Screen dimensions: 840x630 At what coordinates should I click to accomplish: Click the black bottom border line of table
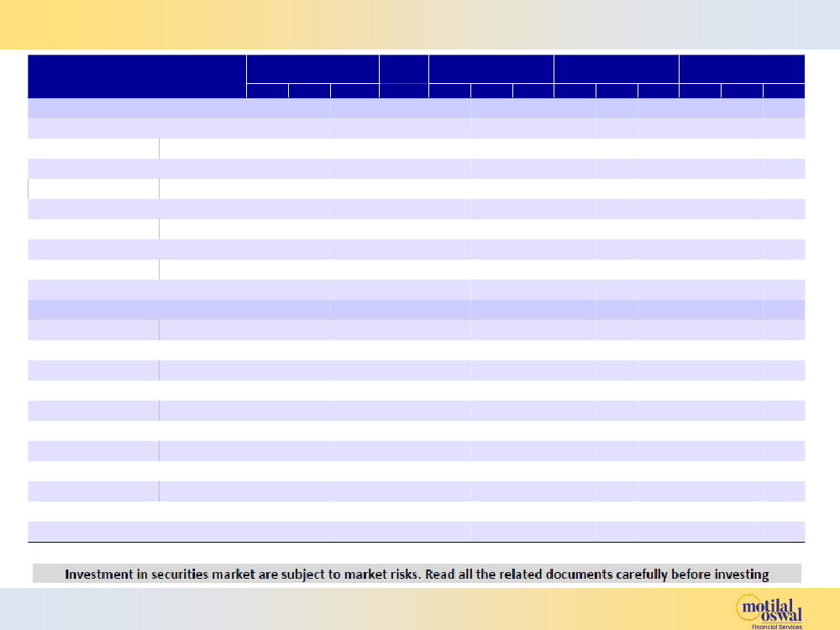click(416, 543)
